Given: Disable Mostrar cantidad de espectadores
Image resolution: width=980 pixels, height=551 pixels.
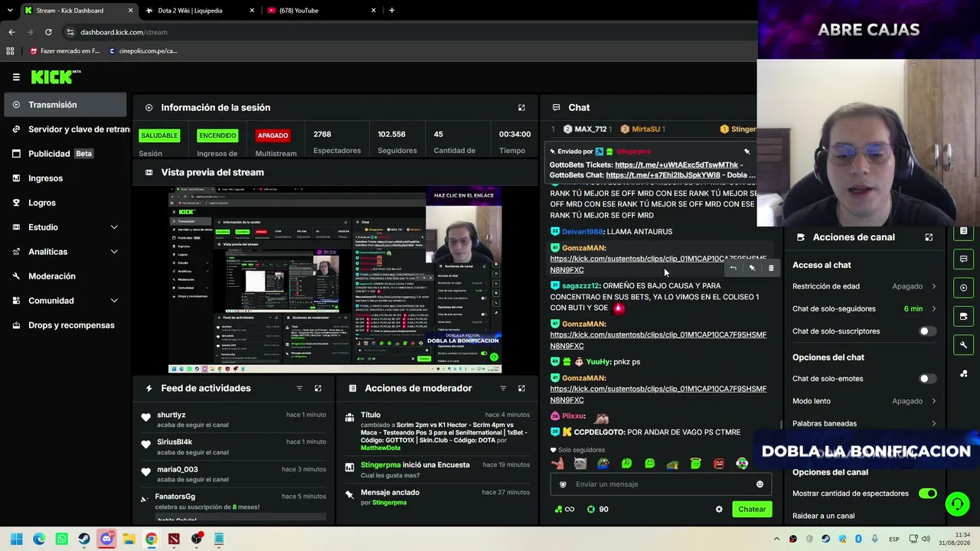Looking at the screenshot, I should 927,494.
